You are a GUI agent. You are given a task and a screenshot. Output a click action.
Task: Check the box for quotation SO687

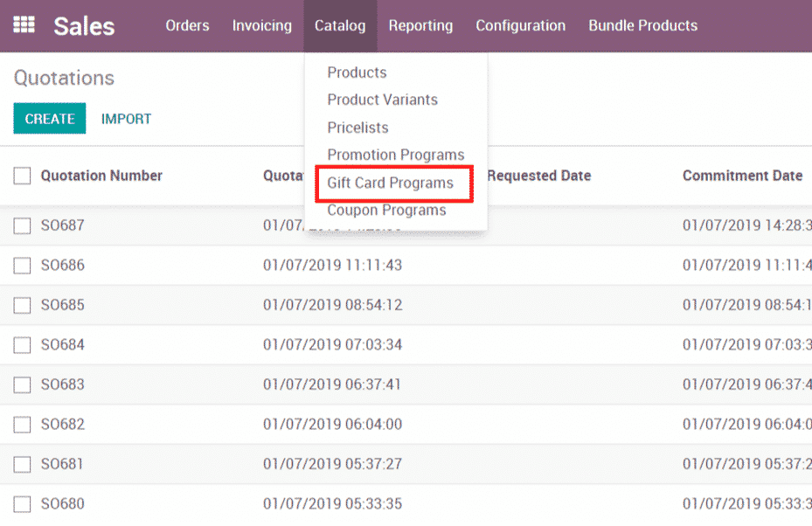(x=22, y=226)
